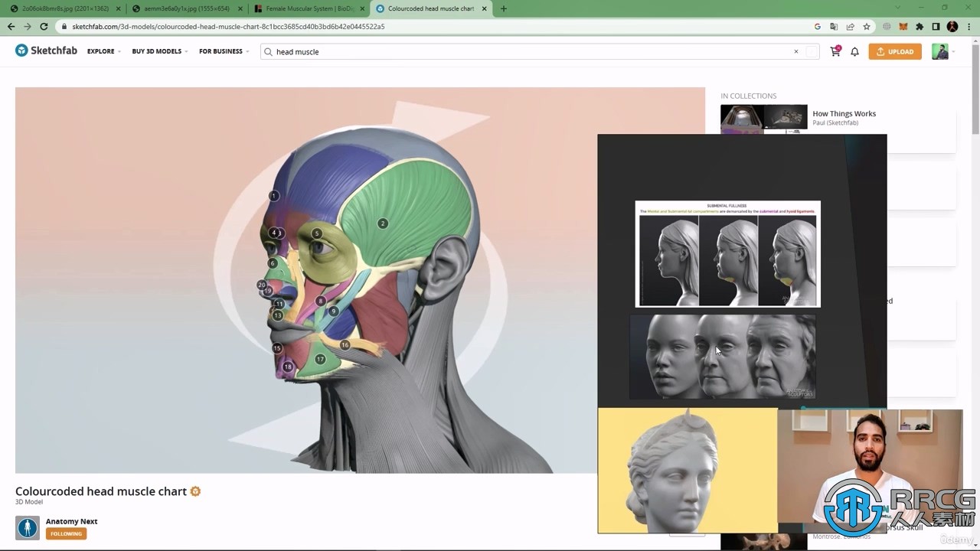Open Google icon in address bar

pyautogui.click(x=818, y=26)
